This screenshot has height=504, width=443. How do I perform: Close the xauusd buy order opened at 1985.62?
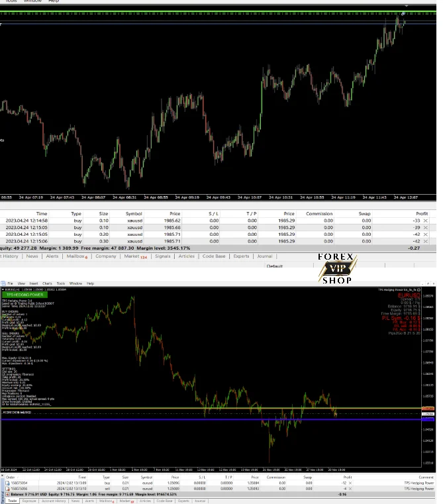point(426,221)
